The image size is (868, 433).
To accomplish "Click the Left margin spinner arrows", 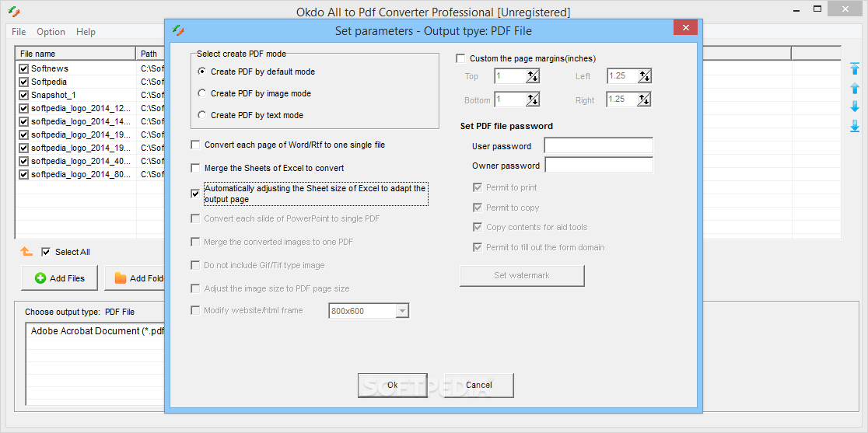I will [644, 75].
